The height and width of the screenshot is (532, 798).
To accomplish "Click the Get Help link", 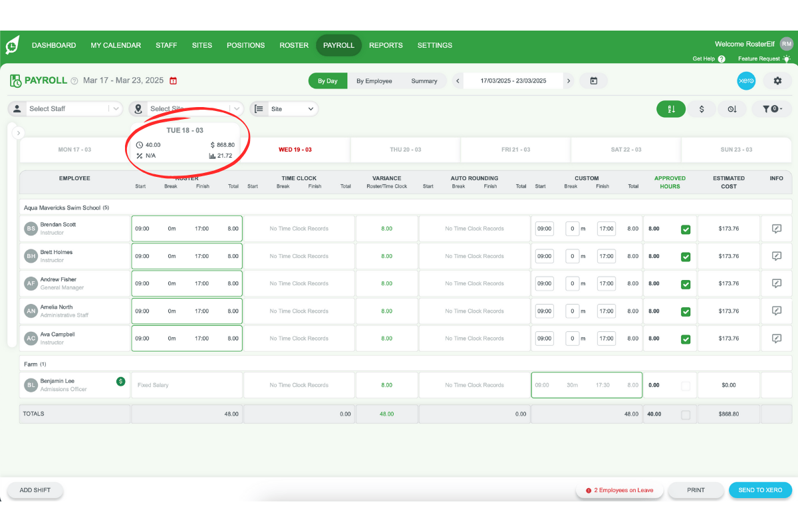I will tap(702, 59).
